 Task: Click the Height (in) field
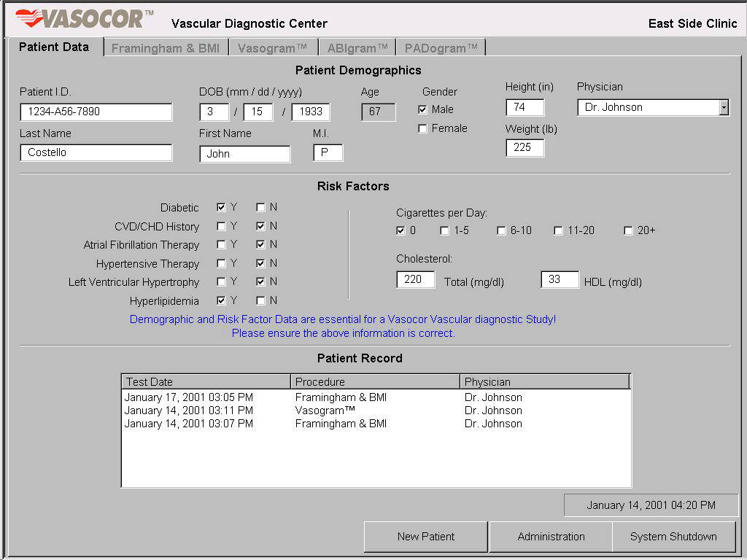click(525, 107)
